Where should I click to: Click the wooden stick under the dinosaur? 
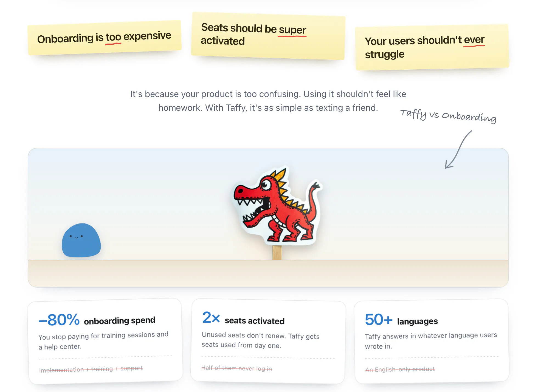click(x=277, y=252)
